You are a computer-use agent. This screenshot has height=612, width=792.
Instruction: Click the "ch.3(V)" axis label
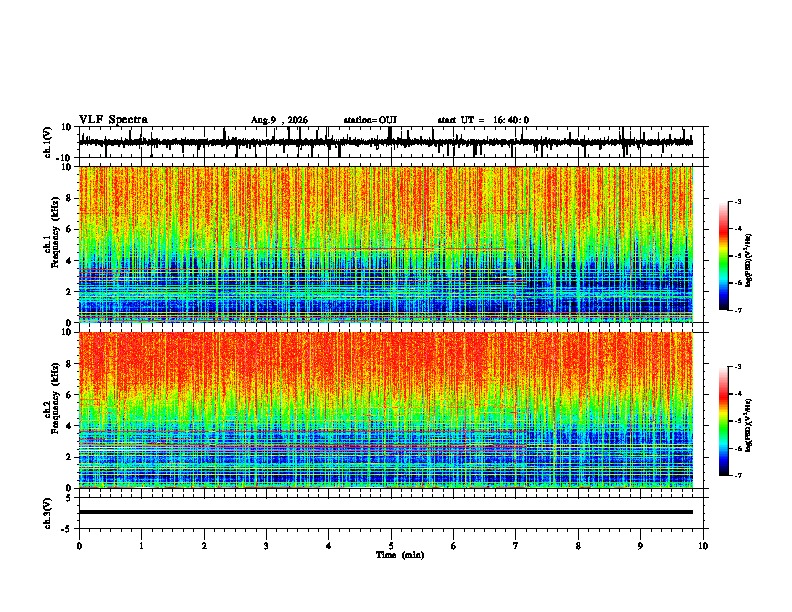click(48, 514)
